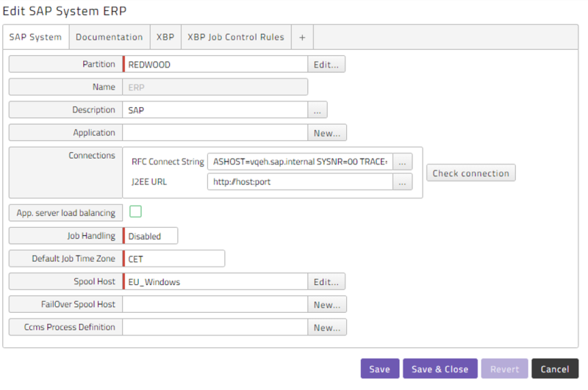
Task: Create new Application via New button
Action: point(327,133)
